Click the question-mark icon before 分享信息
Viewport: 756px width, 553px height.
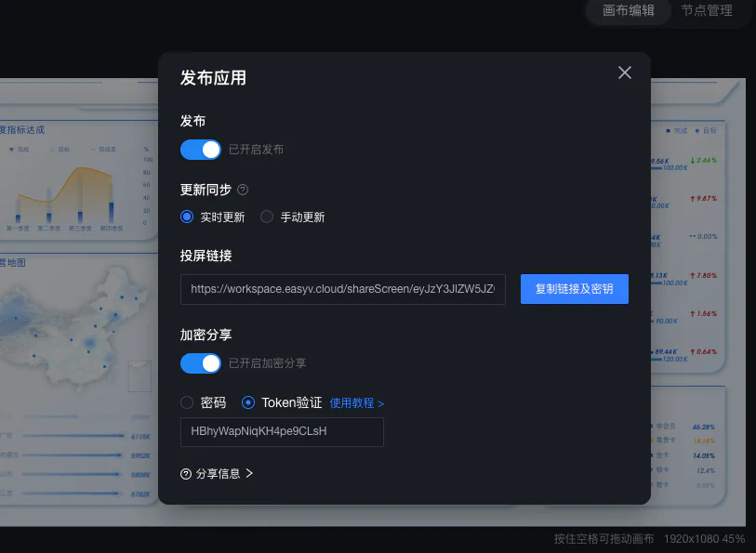coord(186,474)
